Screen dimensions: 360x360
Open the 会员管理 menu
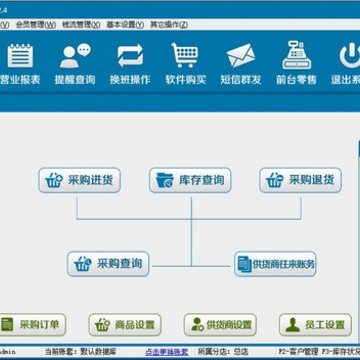(36, 25)
